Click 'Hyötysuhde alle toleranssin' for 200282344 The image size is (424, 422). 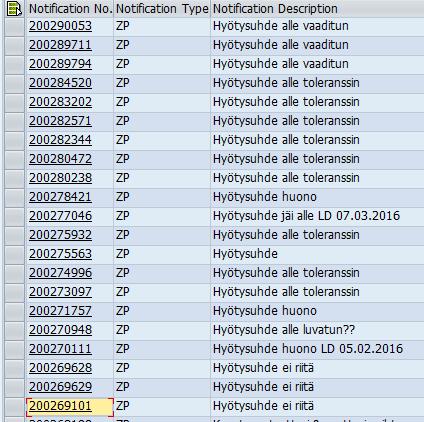click(x=286, y=140)
